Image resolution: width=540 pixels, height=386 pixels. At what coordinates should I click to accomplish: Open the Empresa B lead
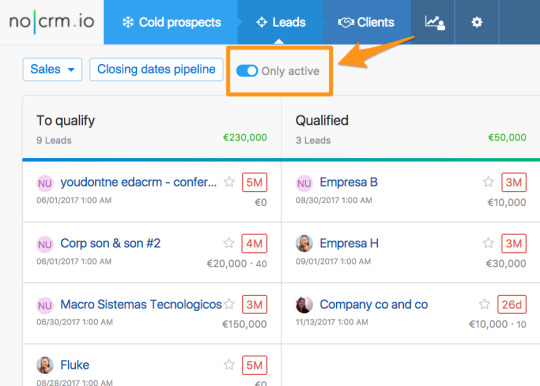349,182
